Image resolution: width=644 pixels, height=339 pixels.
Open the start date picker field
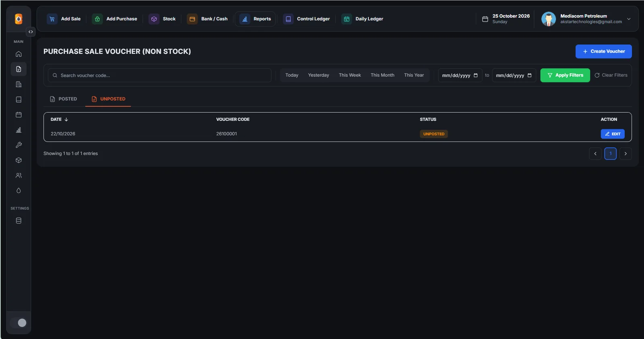coord(460,75)
